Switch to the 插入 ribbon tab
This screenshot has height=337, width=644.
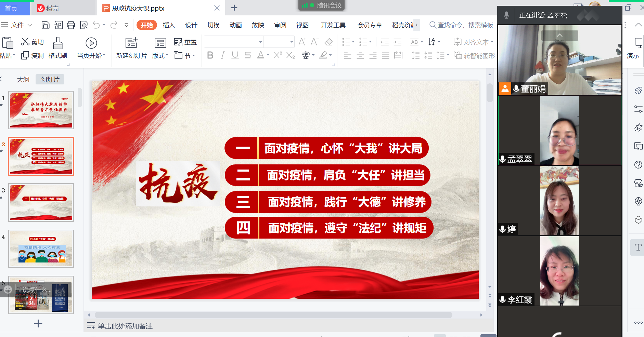coord(169,25)
